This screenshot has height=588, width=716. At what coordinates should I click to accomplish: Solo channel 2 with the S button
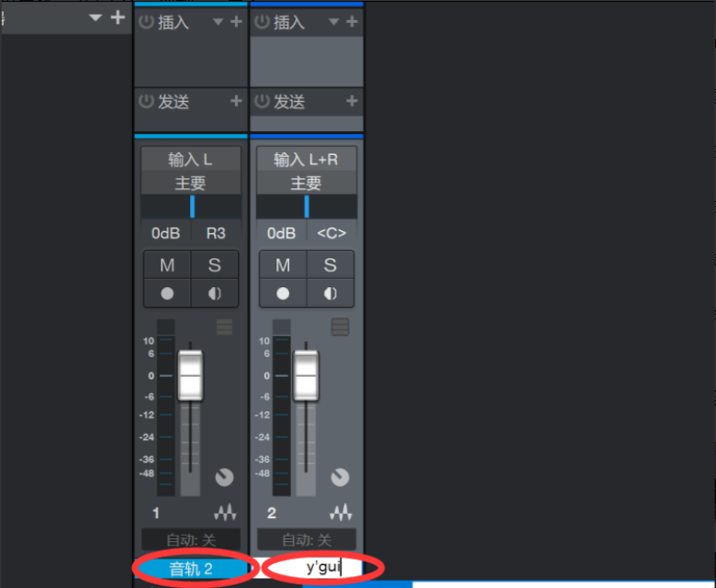(330, 265)
